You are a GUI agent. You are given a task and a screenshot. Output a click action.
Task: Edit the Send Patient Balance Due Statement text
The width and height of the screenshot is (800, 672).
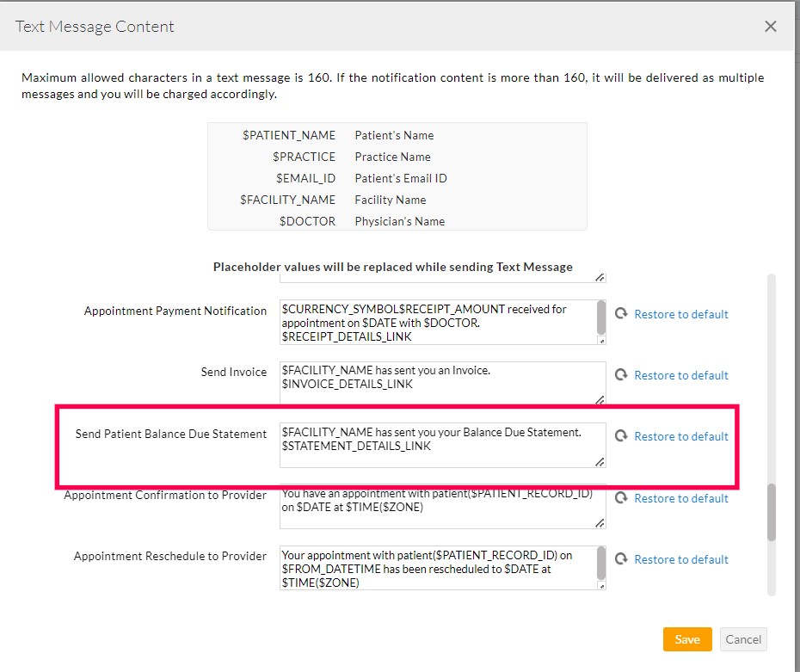439,445
